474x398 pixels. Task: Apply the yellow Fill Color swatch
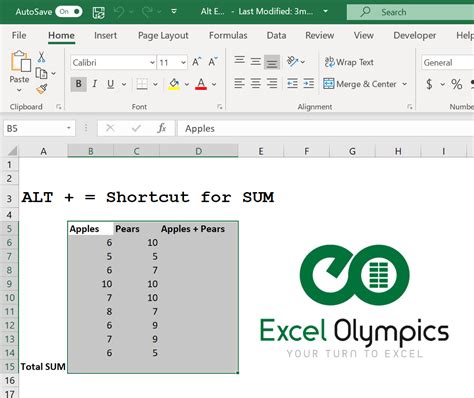(174, 84)
